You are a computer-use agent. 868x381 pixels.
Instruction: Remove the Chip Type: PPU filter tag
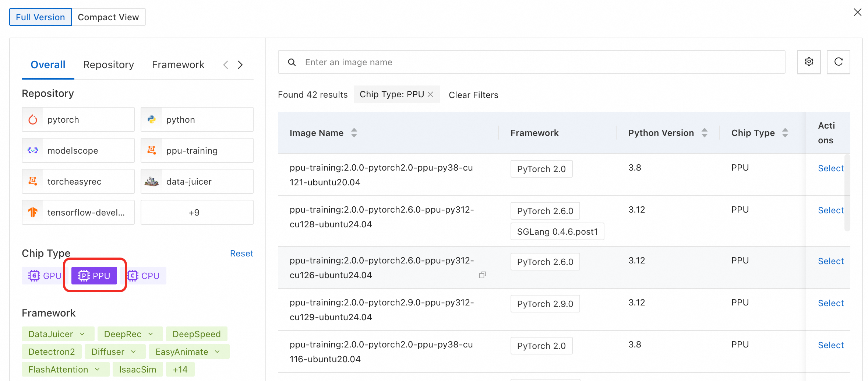(x=430, y=94)
